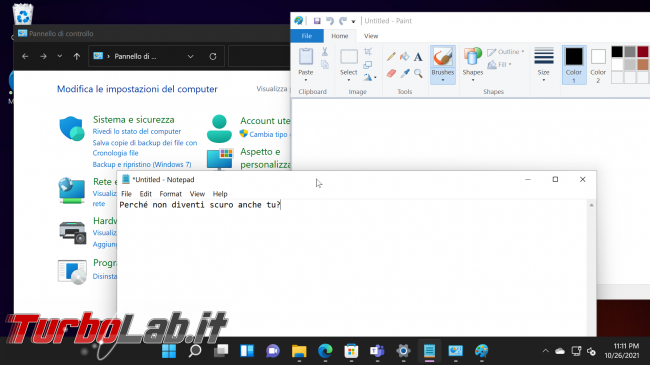Click the Sistema e sicurezza shield icon
The image size is (650, 365).
(x=72, y=129)
